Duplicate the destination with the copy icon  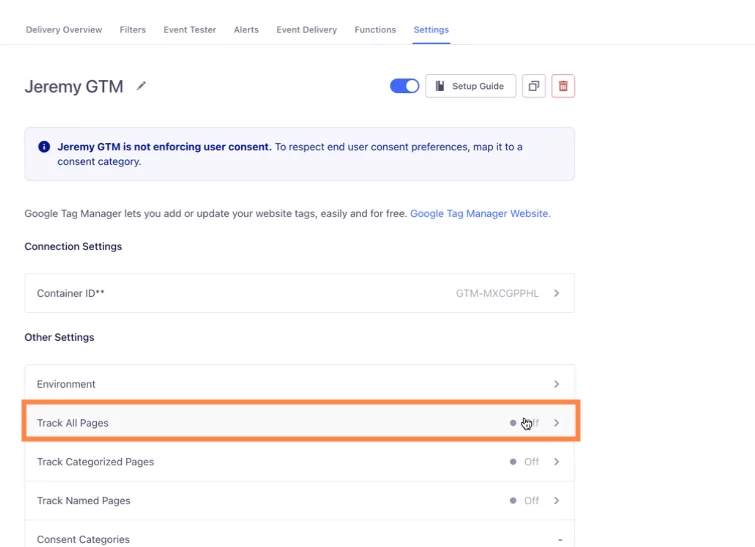[x=534, y=86]
